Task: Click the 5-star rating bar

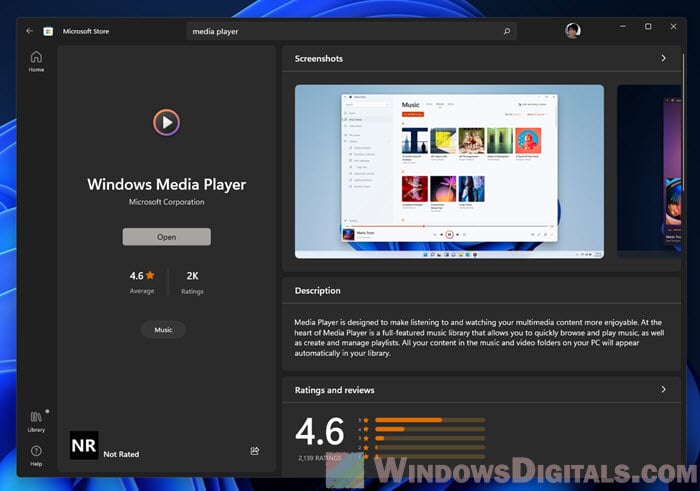Action: [430, 420]
